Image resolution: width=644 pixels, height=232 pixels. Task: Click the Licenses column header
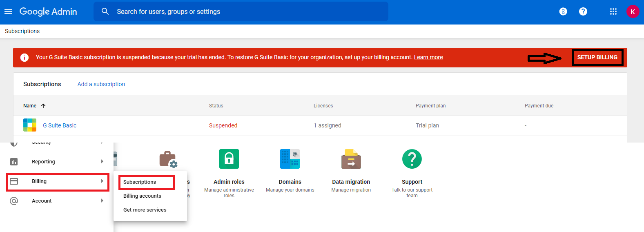point(323,106)
